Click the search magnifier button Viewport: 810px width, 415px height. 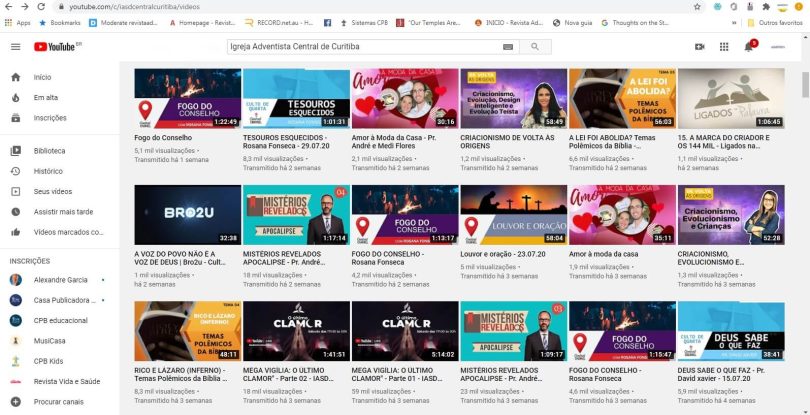[535, 47]
